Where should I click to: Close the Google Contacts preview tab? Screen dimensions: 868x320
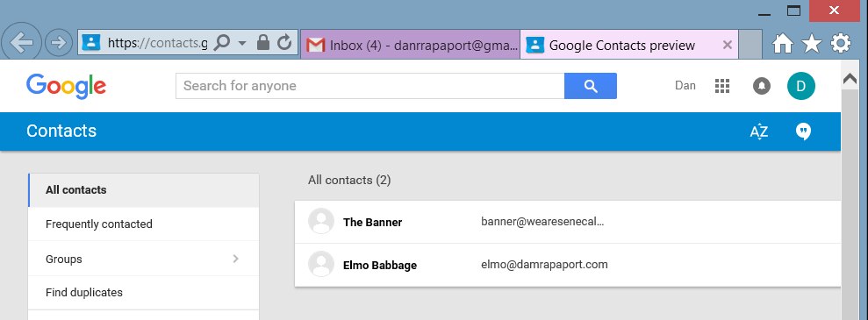click(728, 45)
